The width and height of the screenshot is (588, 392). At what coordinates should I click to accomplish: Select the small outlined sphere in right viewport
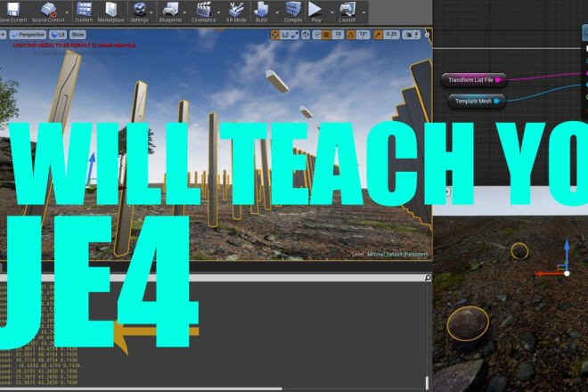(519, 251)
